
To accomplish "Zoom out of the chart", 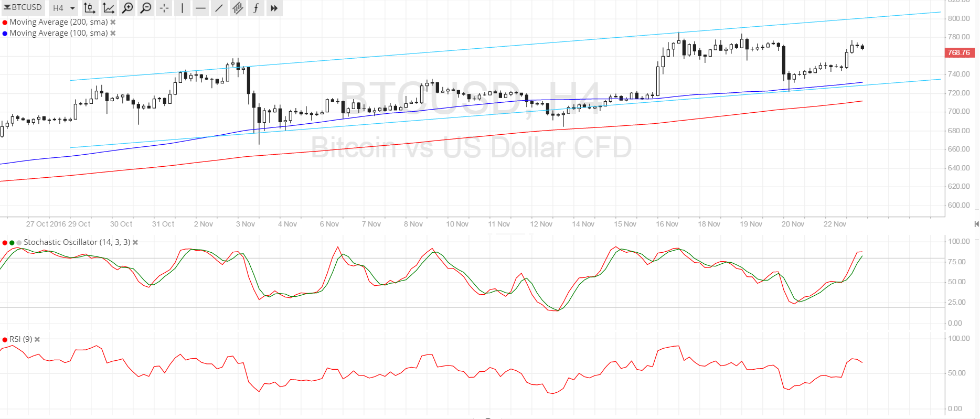I will (146, 8).
